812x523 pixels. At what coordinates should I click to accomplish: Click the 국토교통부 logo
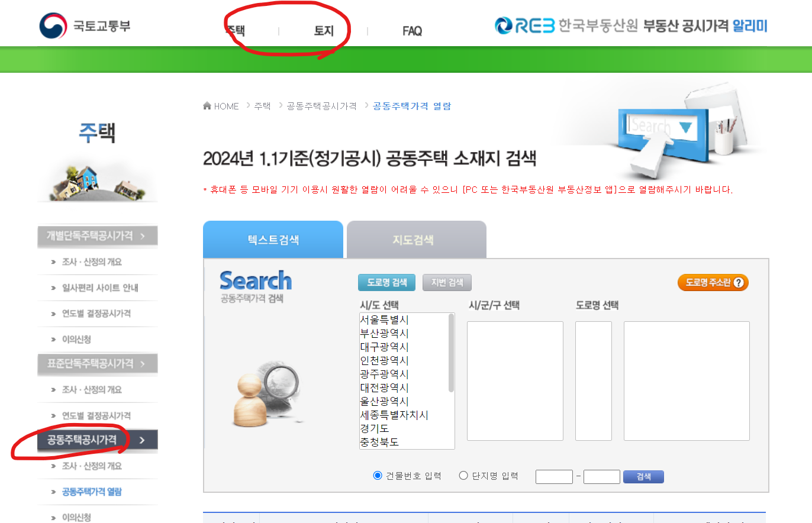pos(85,26)
